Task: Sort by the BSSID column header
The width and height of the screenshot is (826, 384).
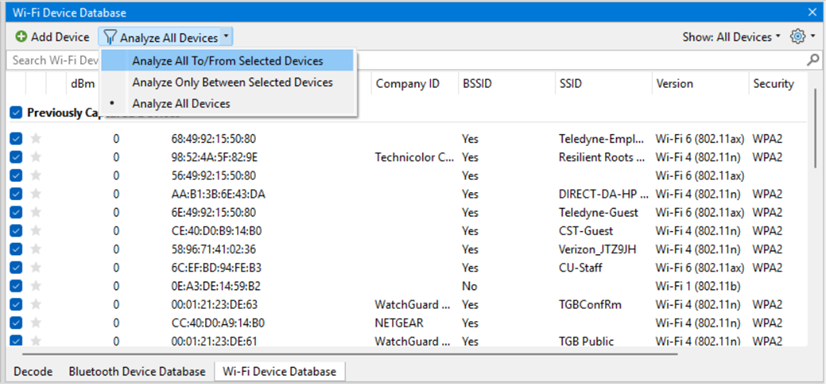Action: 477,84
